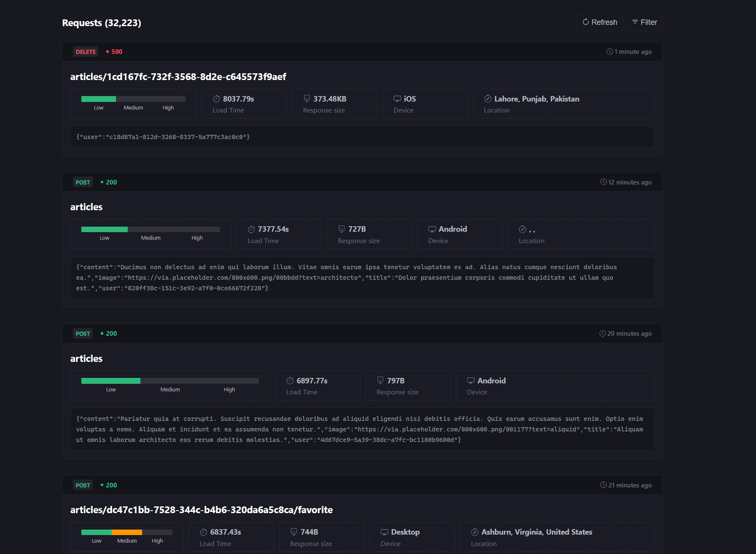756x554 pixels.
Task: Click the stopwatch icon beside 7377.54s
Action: (251, 229)
